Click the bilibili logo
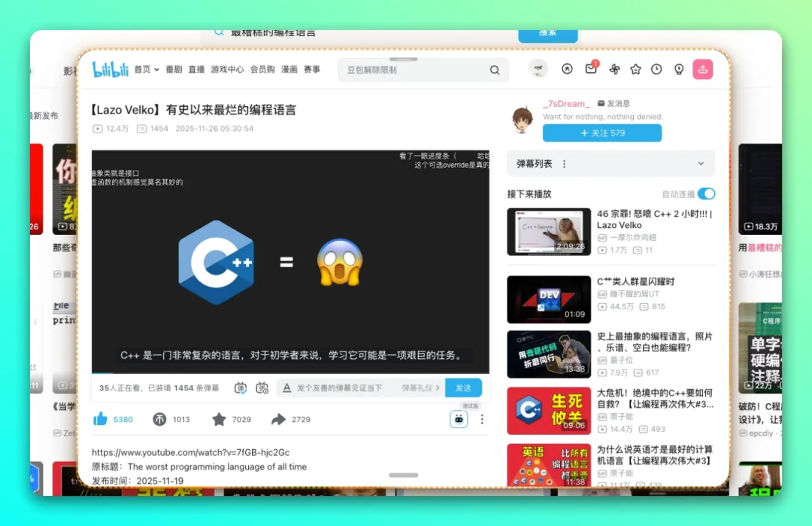Viewport: 812px width, 526px height. coord(111,69)
